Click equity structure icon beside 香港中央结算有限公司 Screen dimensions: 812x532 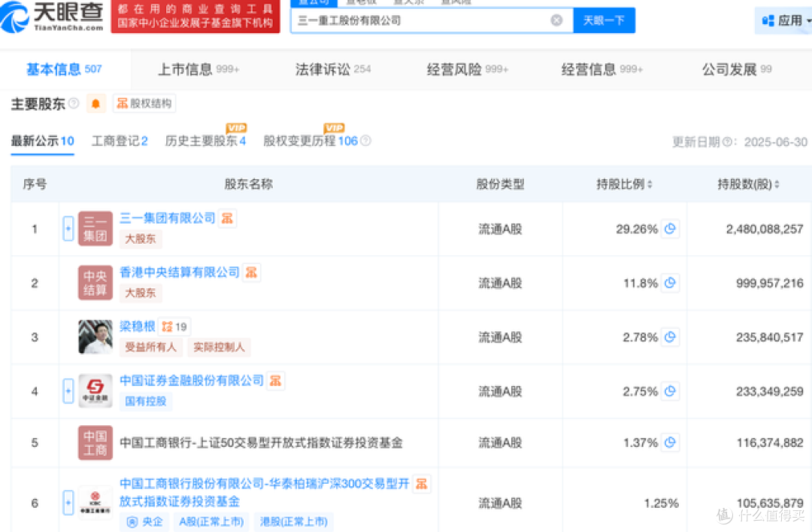[251, 272]
